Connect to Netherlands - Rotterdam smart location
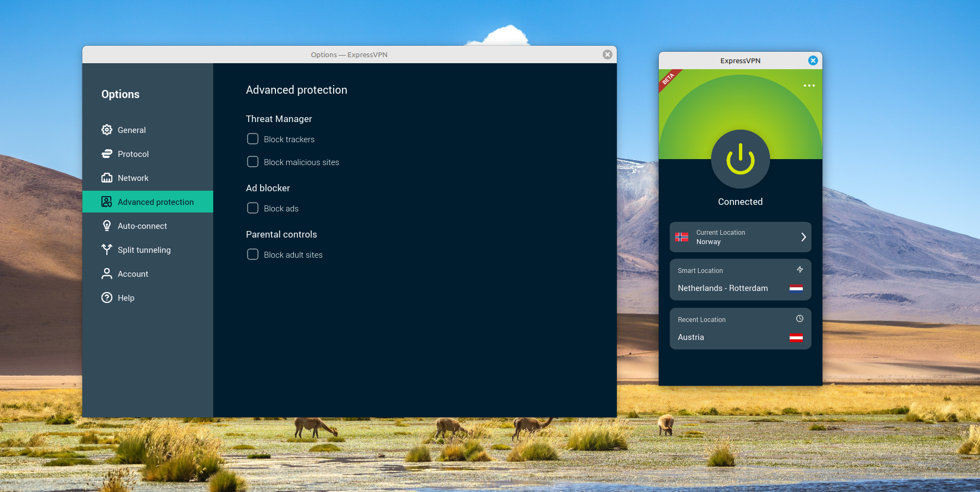Screen dimensions: 980x492 [741, 280]
